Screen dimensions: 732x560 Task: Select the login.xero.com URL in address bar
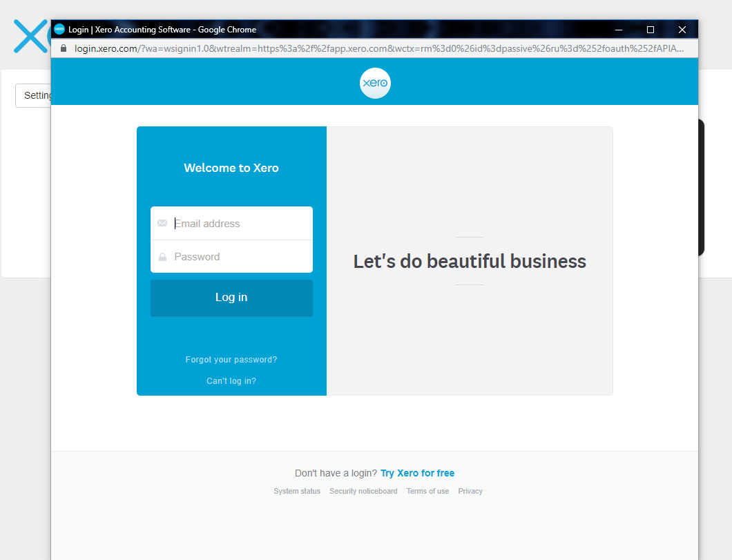pos(379,48)
